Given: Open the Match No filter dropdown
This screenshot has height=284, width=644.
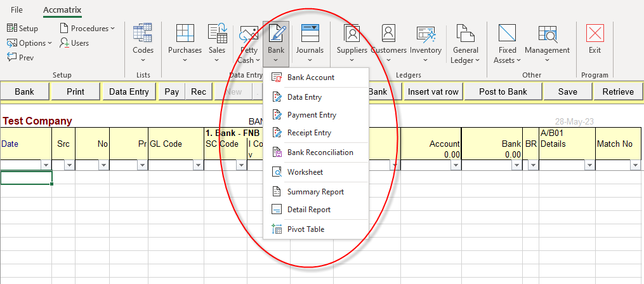Looking at the screenshot, I should click(x=635, y=165).
